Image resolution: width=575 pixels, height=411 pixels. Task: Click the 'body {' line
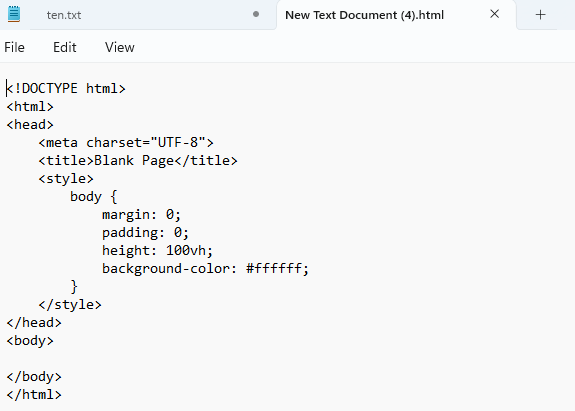point(94,197)
